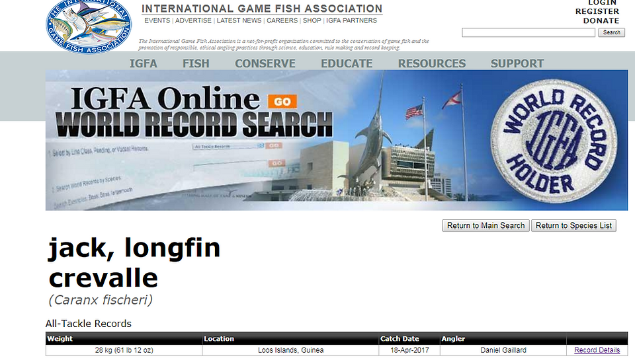Open the RESOURCES navigation menu
Viewport: 635px width, 364px height.
[432, 63]
